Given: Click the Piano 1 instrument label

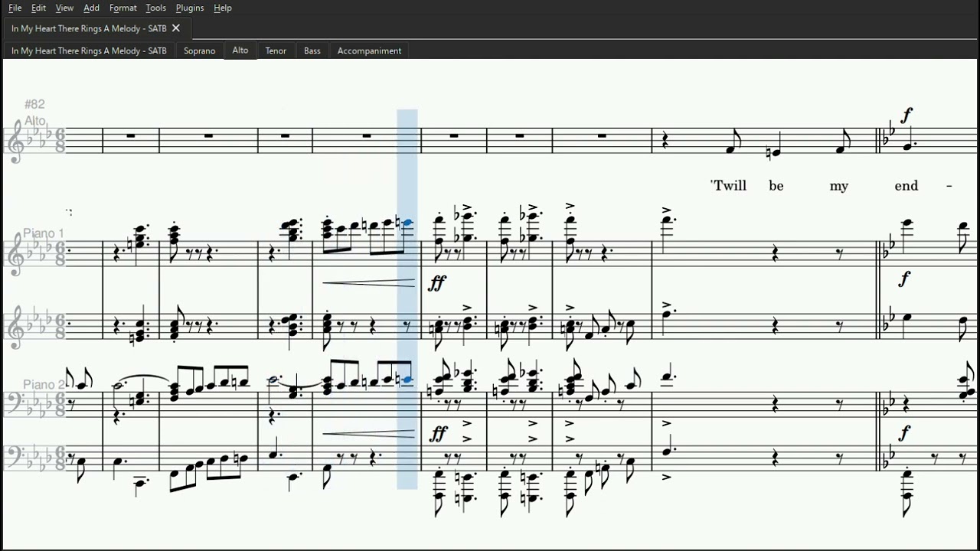Looking at the screenshot, I should [44, 233].
